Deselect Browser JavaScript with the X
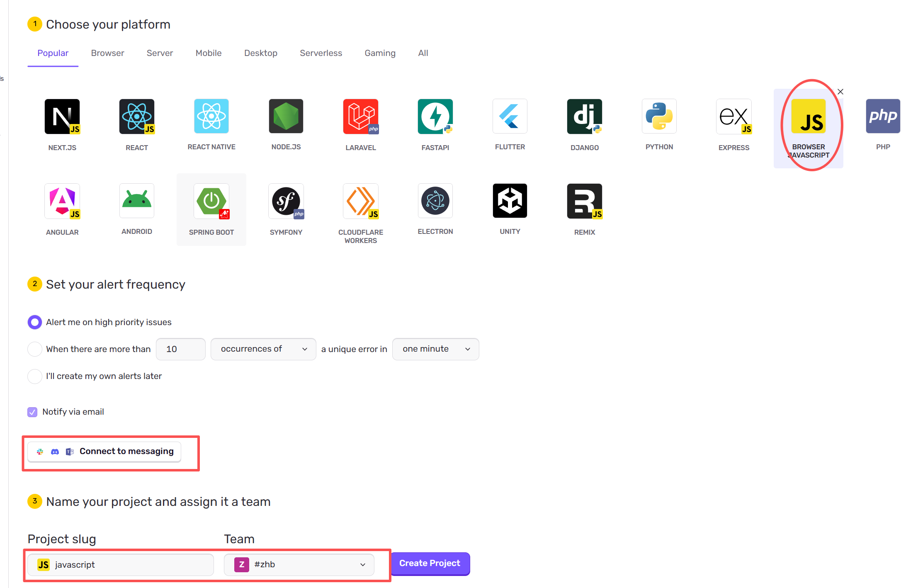The height and width of the screenshot is (588, 918). tap(840, 92)
